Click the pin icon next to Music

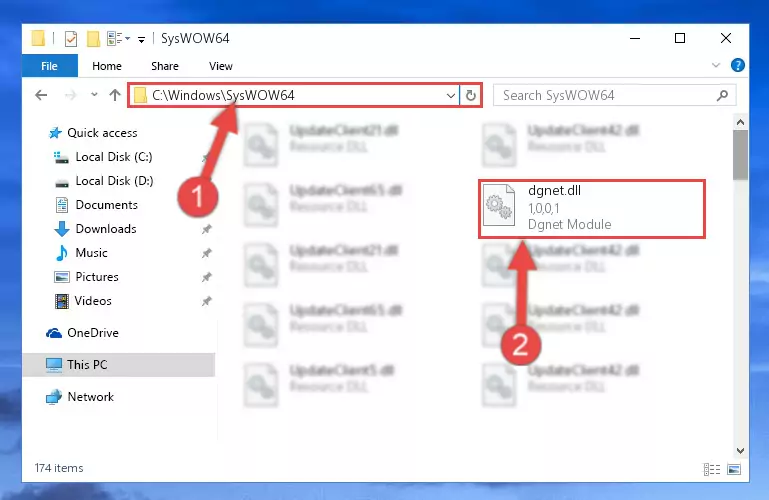[206, 253]
